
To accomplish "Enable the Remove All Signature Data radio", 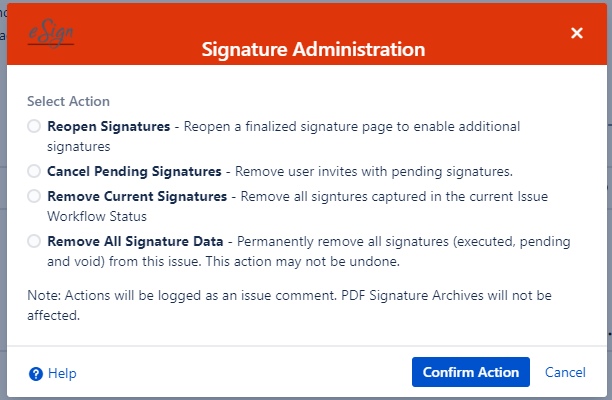I will pyautogui.click(x=35, y=241).
